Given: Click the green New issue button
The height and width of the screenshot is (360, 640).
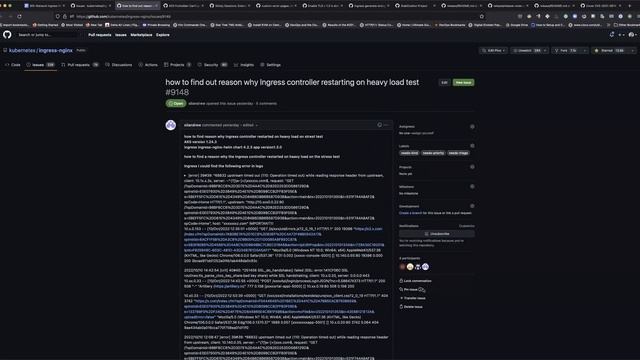Looking at the screenshot, I should tap(463, 82).
